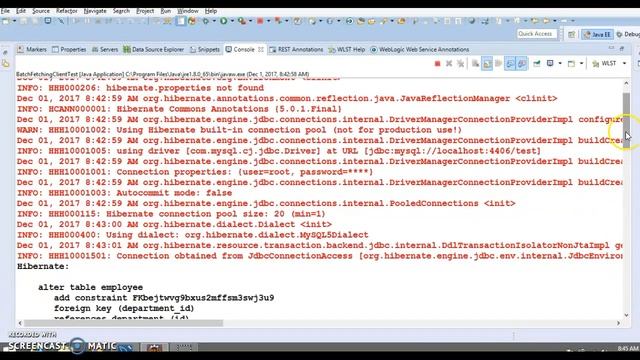
Task: Click Remove All Terminated Launches icon
Action: point(460,64)
